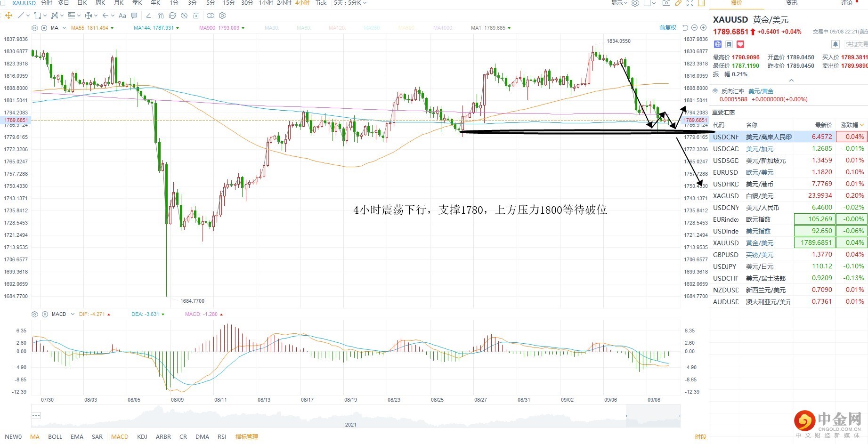Expand the arrow tool options dropdown

(113, 16)
